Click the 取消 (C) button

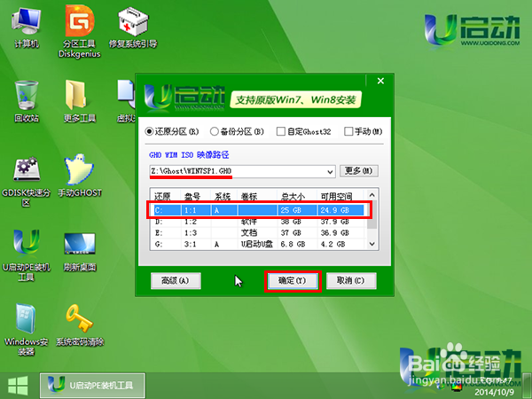(351, 280)
